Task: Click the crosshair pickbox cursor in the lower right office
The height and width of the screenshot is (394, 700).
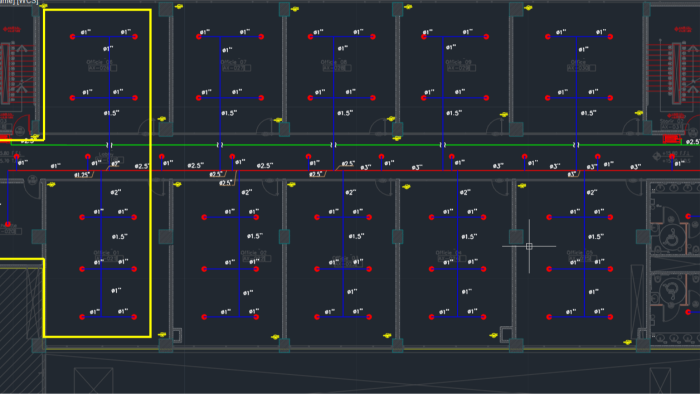Action: point(529,246)
